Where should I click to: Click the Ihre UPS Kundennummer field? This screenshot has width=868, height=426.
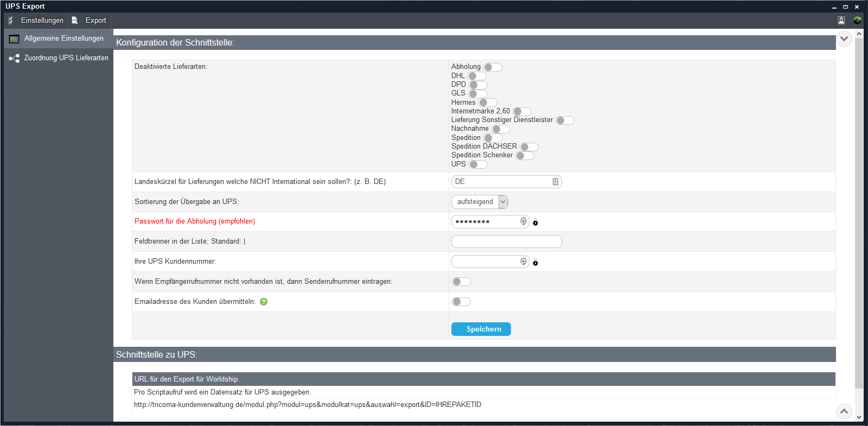click(490, 262)
